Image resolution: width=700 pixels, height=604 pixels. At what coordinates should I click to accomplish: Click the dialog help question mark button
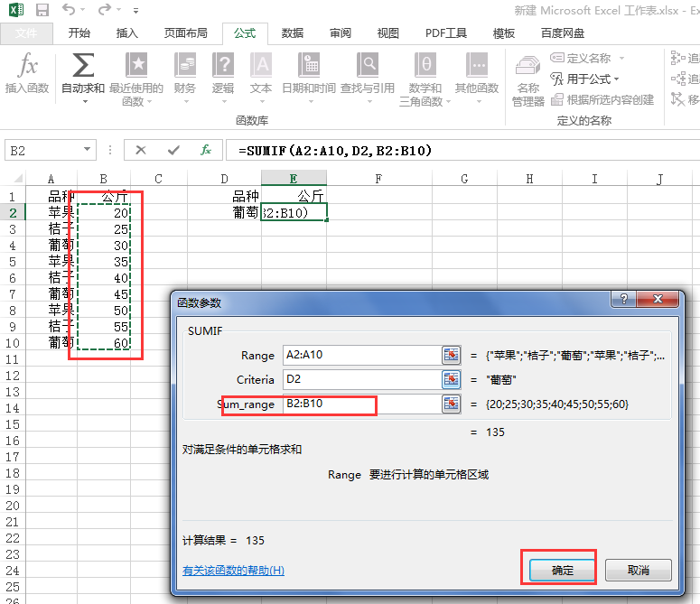click(x=623, y=299)
